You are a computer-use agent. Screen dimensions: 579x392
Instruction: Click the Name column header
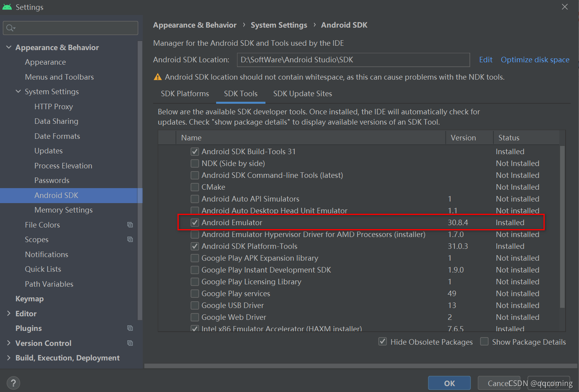(x=311, y=138)
